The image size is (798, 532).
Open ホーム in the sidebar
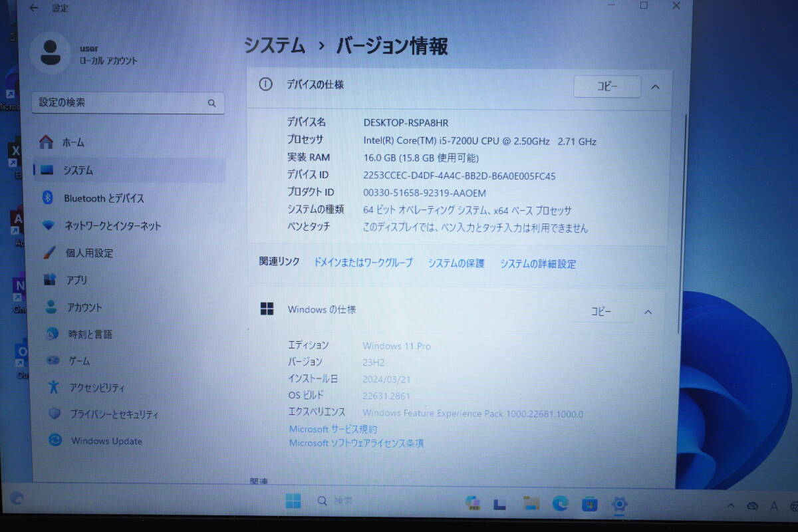coord(128,142)
